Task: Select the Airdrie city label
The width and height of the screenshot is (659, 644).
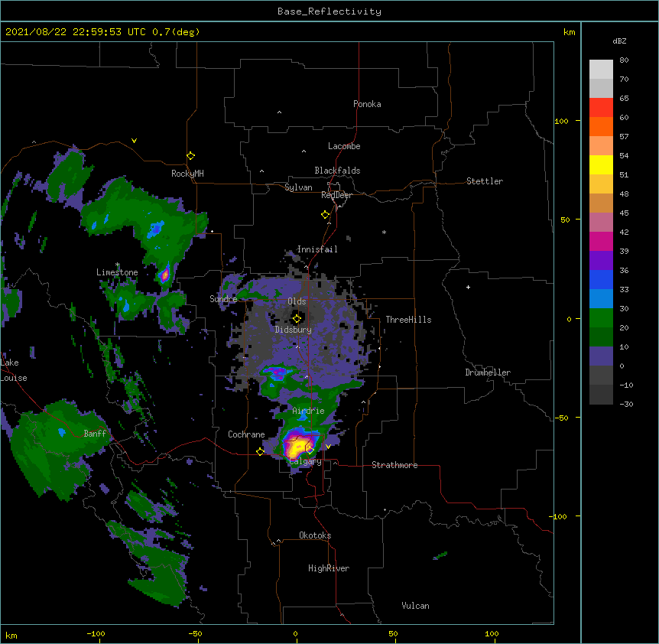Action: tap(308, 411)
